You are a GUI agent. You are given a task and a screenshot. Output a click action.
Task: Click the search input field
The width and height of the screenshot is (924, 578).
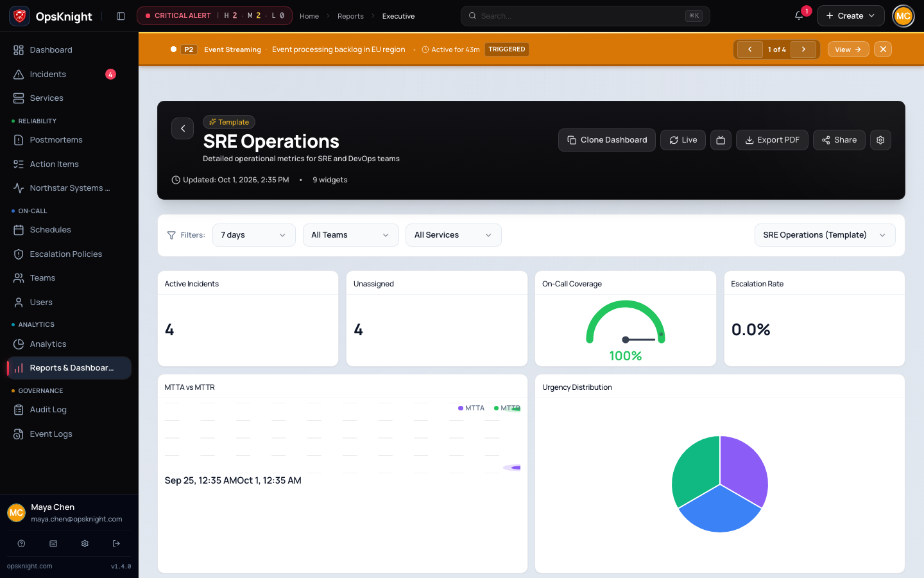[x=585, y=16]
